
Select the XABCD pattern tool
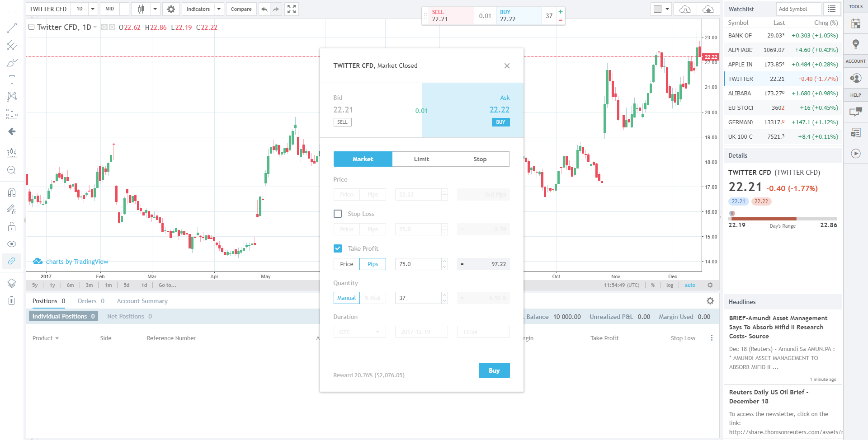coord(12,96)
